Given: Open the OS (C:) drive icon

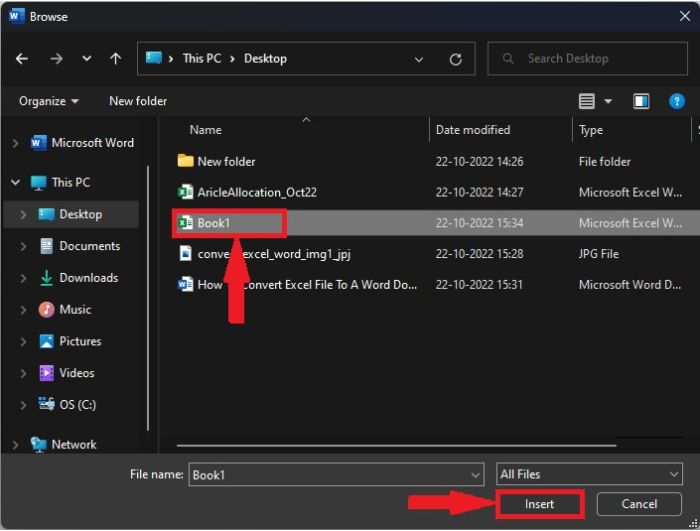Looking at the screenshot, I should (x=46, y=404).
